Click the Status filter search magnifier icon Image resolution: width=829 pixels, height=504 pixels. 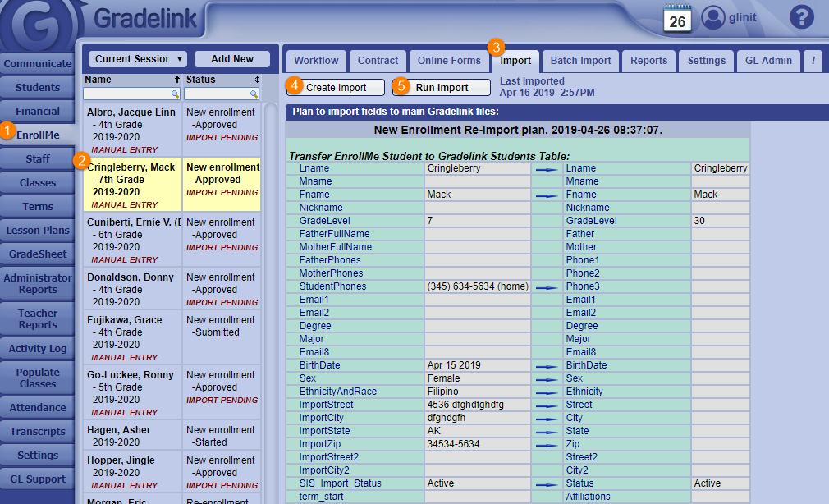click(x=254, y=94)
